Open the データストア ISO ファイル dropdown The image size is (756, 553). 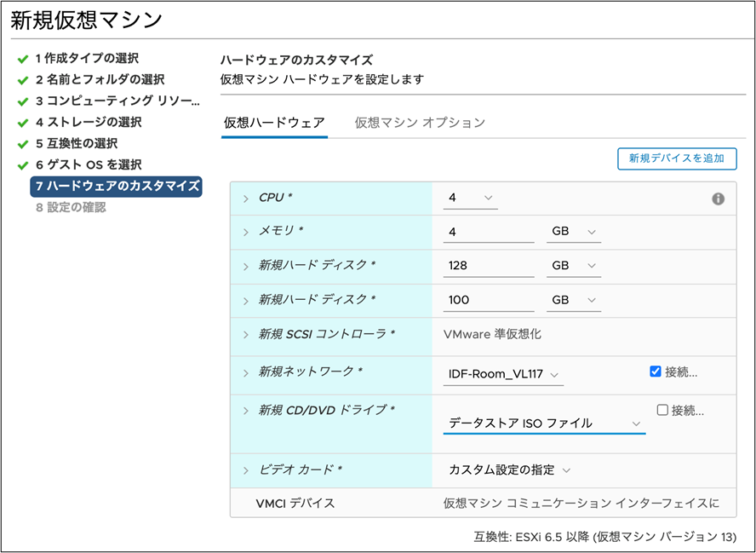544,423
